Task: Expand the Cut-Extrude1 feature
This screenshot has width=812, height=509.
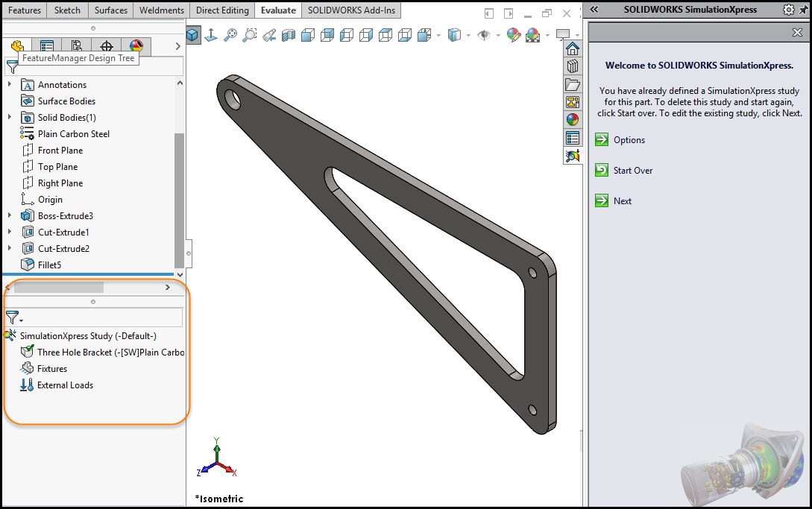Action: [x=10, y=232]
